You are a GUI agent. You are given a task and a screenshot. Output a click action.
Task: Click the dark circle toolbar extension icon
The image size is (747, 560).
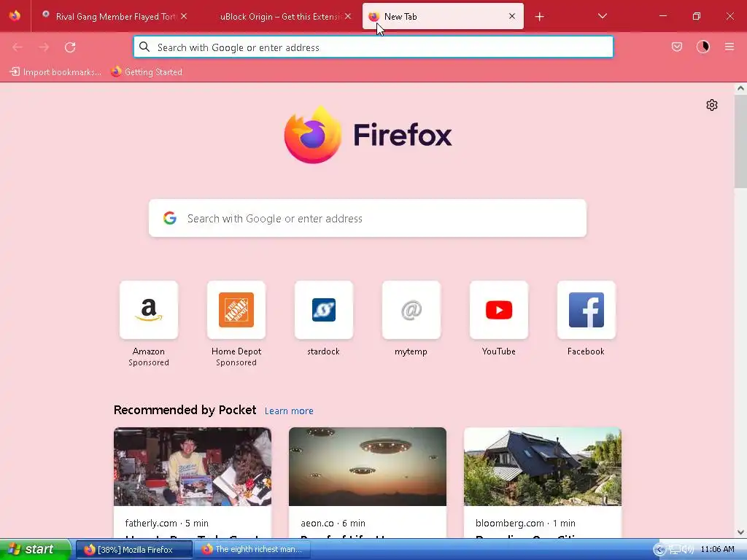(x=703, y=47)
